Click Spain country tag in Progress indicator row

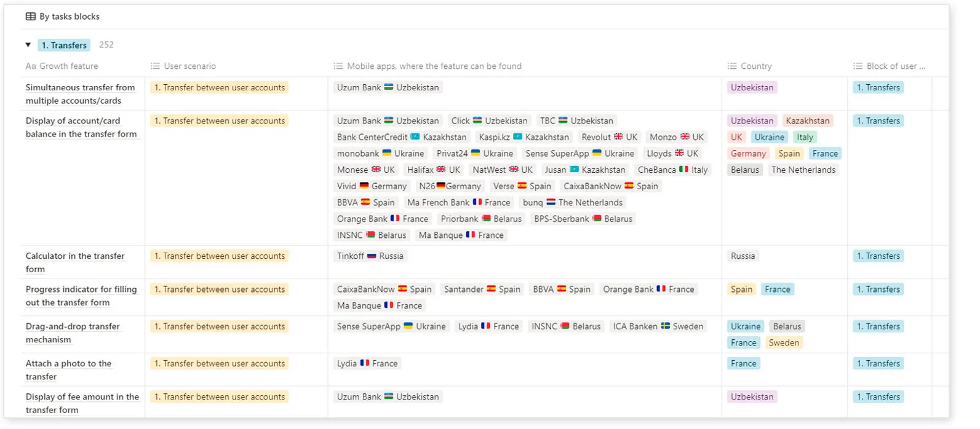coord(741,289)
